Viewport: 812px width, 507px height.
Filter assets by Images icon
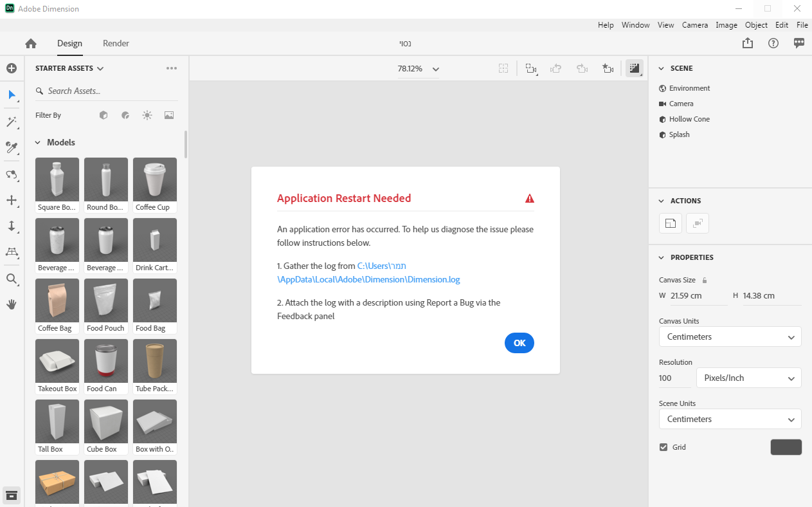169,115
